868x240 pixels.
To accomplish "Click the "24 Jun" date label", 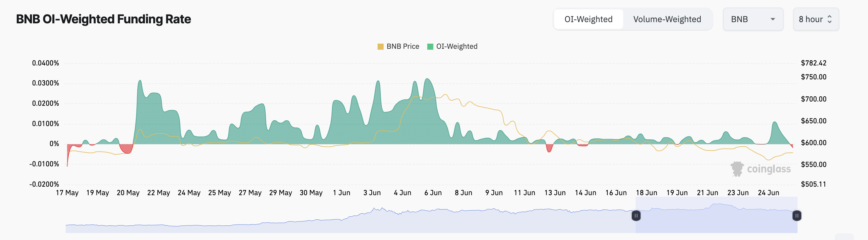I will coord(769,193).
